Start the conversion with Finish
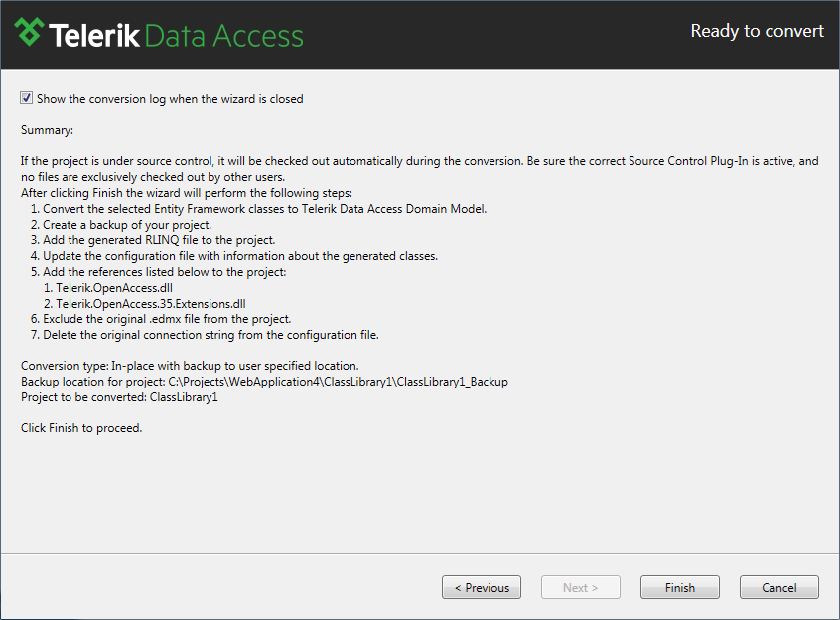The width and height of the screenshot is (840, 620). click(x=680, y=587)
